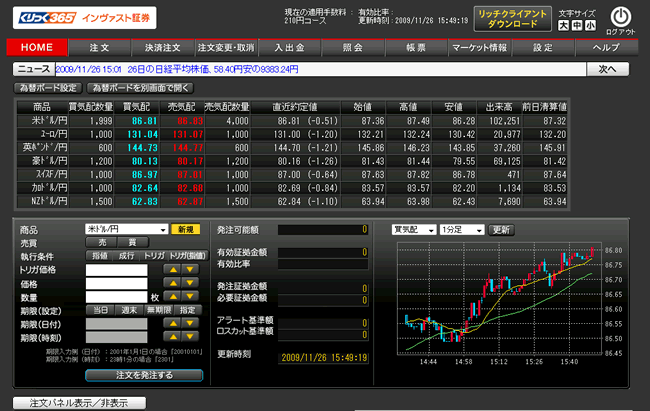Increase 期限(時刻) with up arrow
650x411 pixels.
[x=173, y=336]
